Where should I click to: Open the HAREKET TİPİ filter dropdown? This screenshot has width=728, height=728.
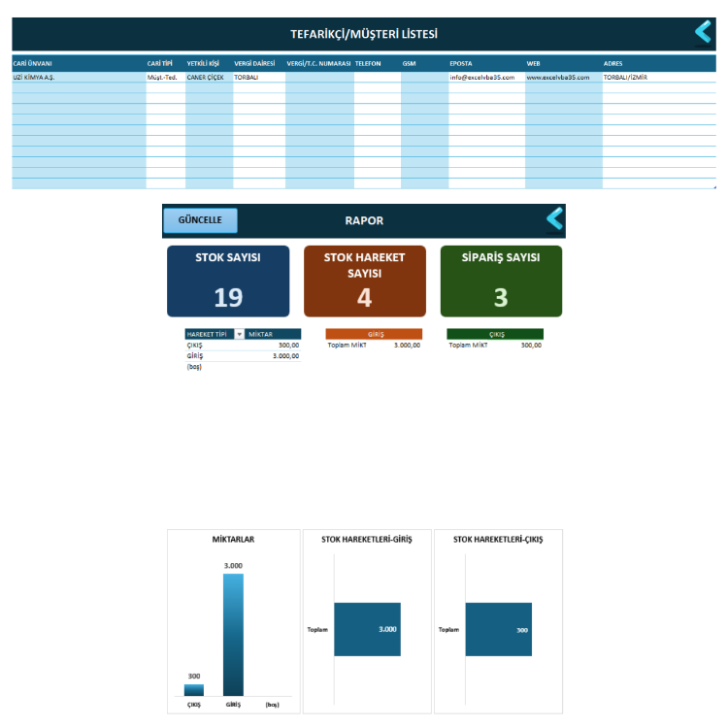(x=239, y=334)
